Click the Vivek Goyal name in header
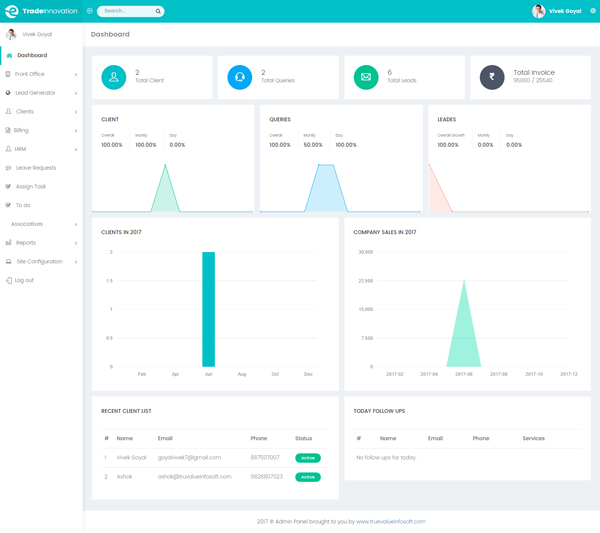The height and width of the screenshot is (533, 600). click(x=565, y=11)
